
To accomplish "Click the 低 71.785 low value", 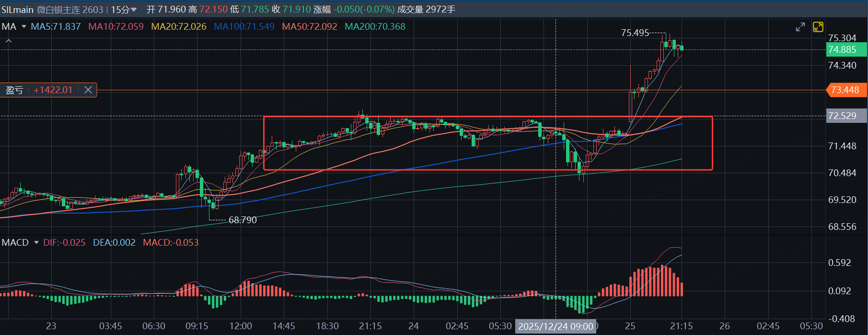I will tap(249, 10).
